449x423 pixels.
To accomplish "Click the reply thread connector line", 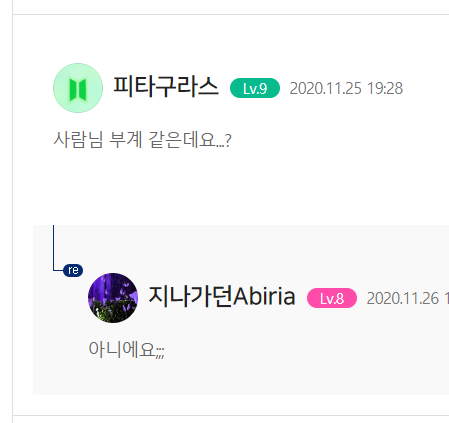I will 54,247.
